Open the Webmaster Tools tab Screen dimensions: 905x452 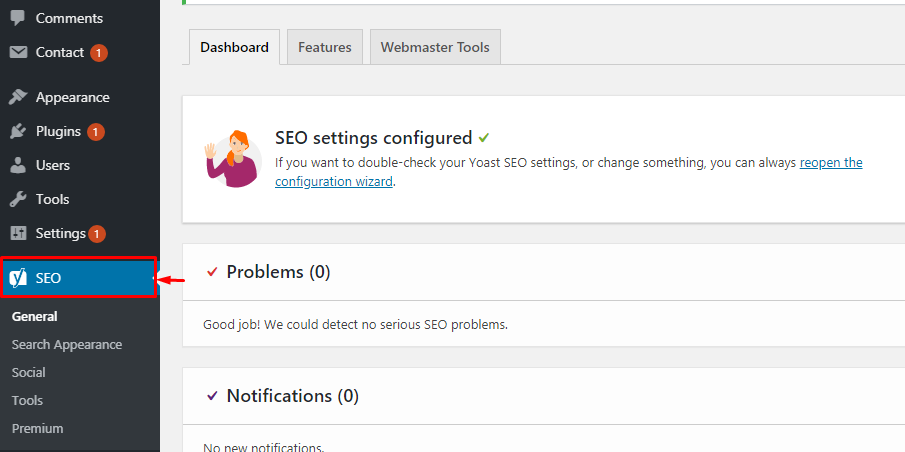435,47
